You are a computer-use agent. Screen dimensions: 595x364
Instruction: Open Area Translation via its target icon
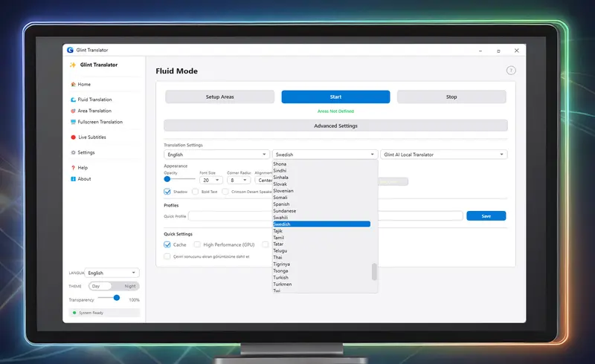(x=73, y=111)
